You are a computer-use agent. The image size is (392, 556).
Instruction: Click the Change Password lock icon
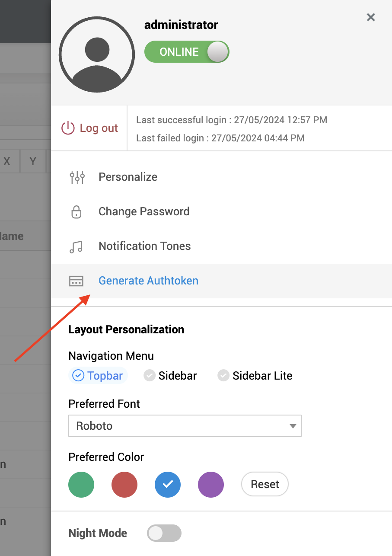(76, 212)
